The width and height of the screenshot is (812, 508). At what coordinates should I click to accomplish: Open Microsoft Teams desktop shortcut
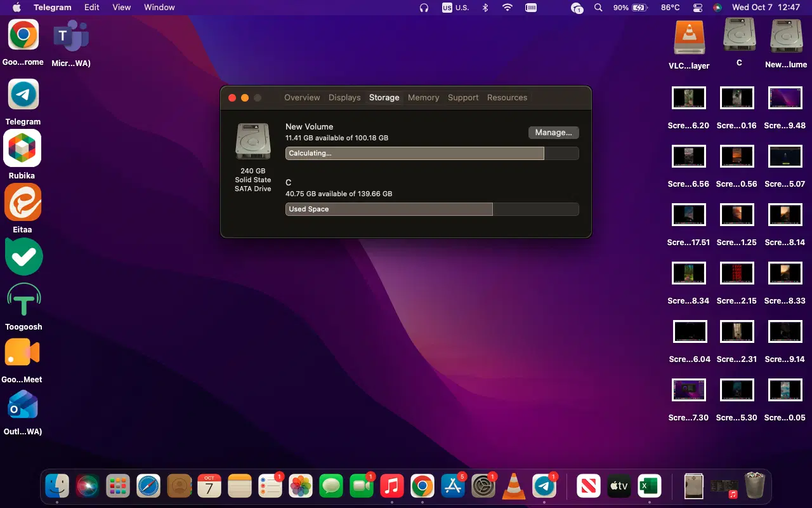[71, 36]
